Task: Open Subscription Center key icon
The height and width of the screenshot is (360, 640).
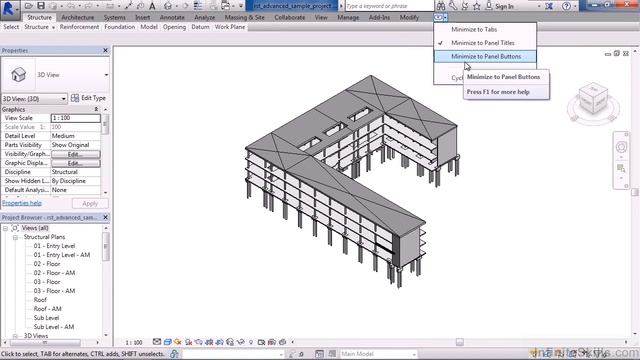Action: (453, 6)
